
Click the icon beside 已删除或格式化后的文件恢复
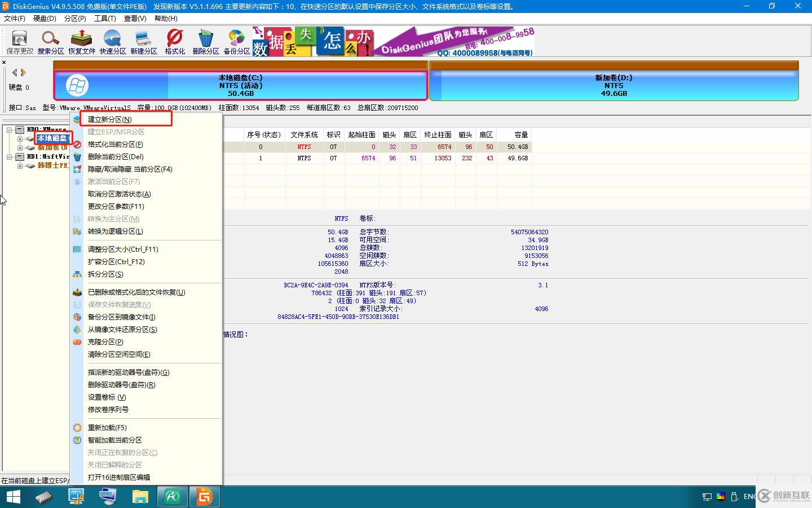click(77, 292)
